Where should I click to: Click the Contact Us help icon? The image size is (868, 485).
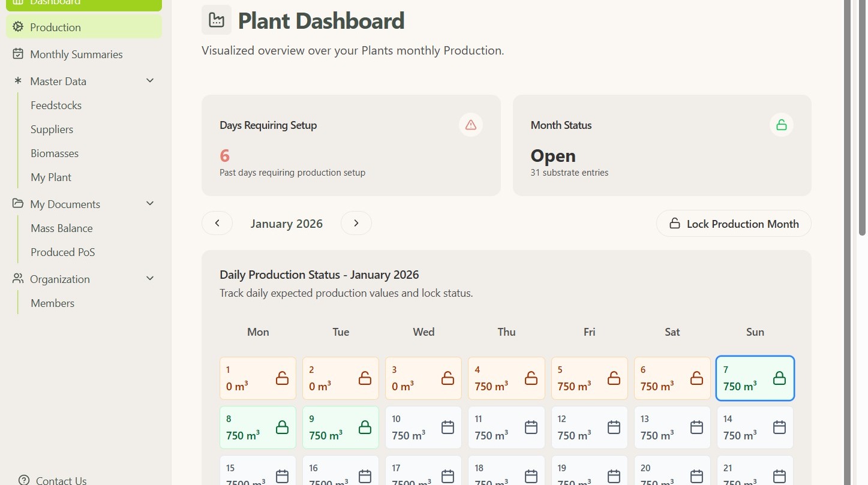pyautogui.click(x=24, y=480)
